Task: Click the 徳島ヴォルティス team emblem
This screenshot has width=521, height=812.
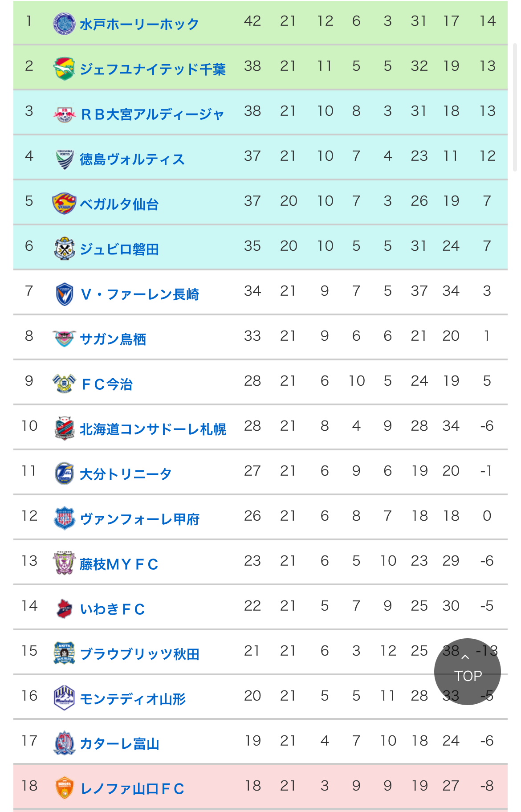Action: 64,159
